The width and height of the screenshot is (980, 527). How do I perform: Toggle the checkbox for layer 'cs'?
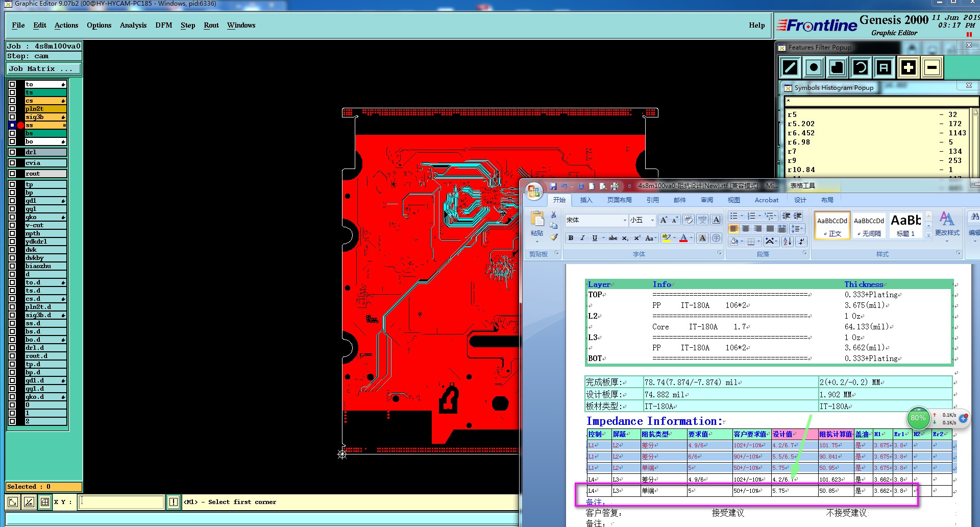pyautogui.click(x=12, y=101)
